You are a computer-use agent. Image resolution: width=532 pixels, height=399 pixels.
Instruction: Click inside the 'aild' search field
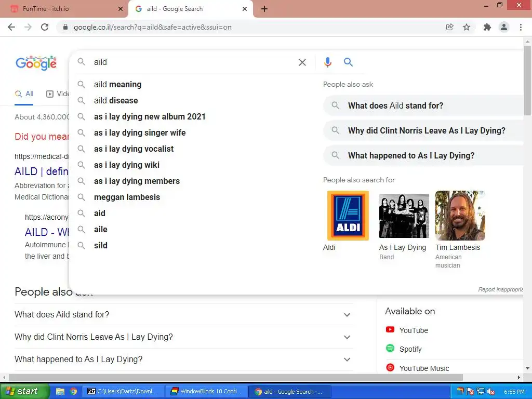(x=193, y=62)
